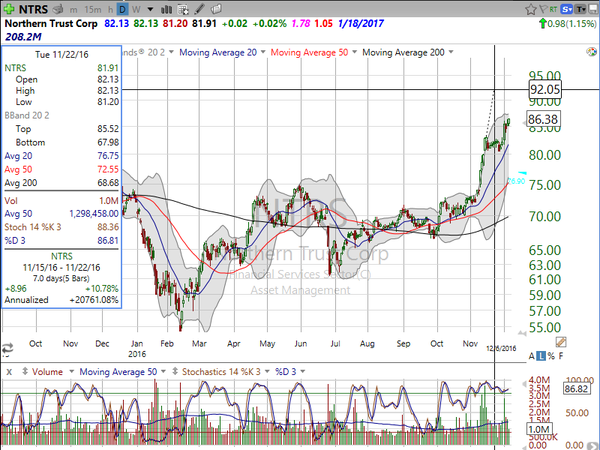Viewport: 600px width, 450px height.
Task: Select the Daily 'D' timeframe
Action: (122, 9)
